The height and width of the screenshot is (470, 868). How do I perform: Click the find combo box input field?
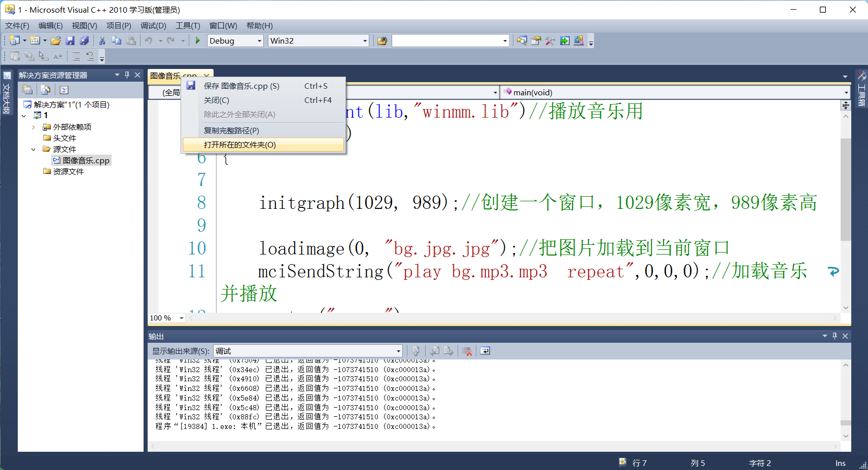pyautogui.click(x=447, y=41)
